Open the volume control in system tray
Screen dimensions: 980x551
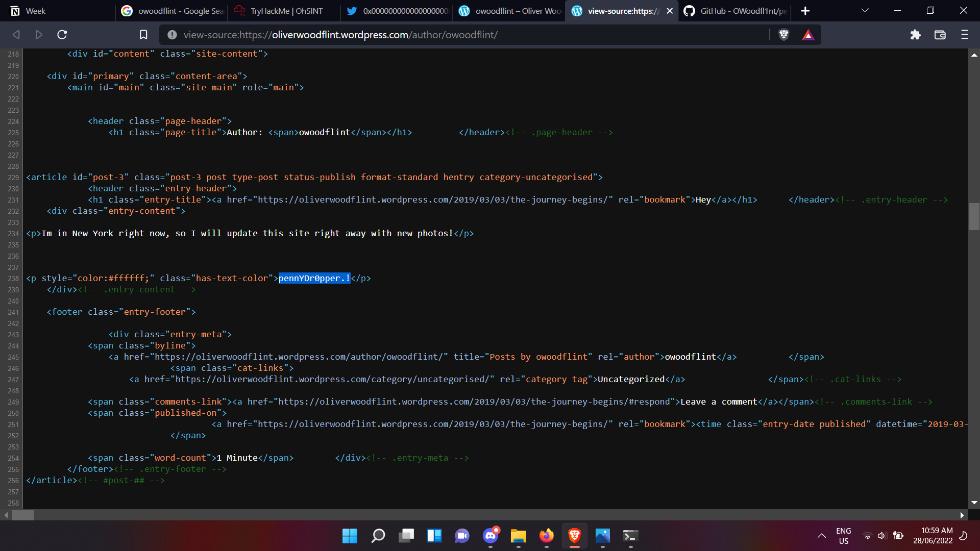point(882,536)
